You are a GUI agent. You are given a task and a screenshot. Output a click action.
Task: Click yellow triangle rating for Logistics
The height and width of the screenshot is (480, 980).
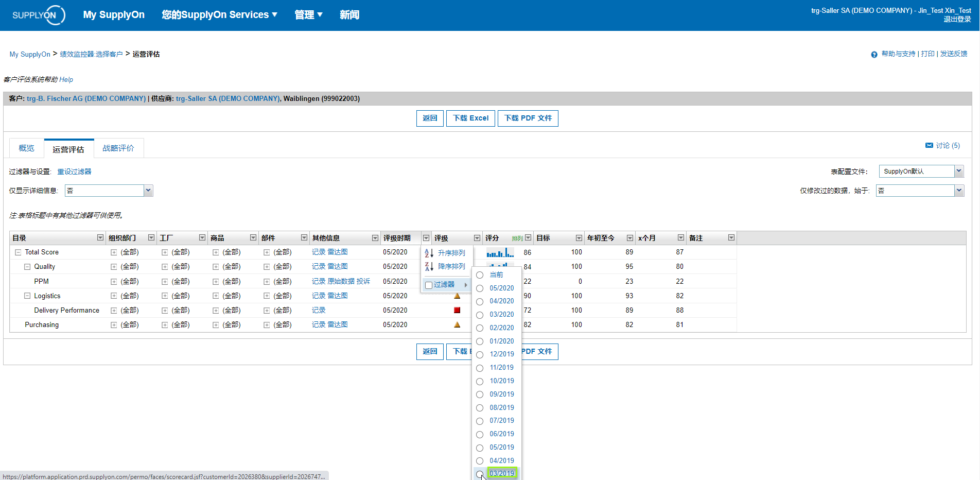(x=457, y=296)
